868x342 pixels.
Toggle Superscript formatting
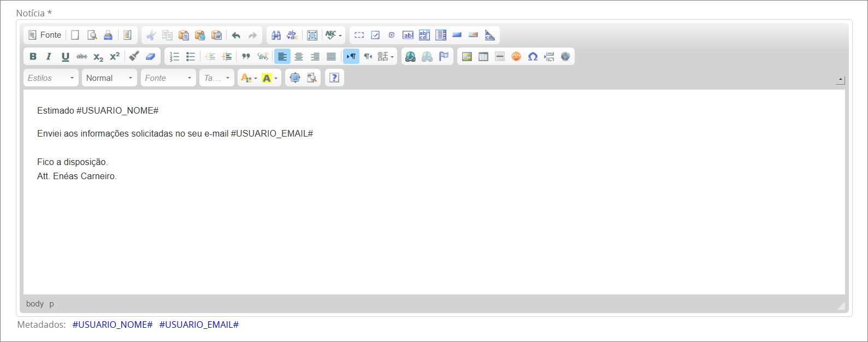click(x=115, y=56)
